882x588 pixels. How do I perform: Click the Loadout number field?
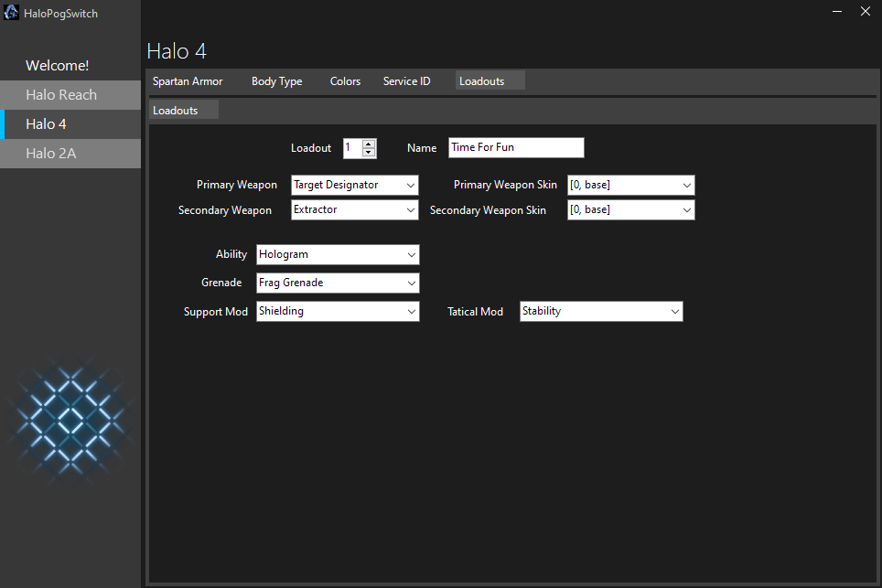pyautogui.click(x=352, y=148)
